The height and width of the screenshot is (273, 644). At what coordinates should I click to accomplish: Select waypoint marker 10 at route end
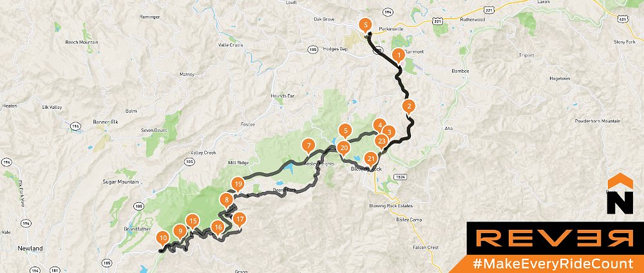click(163, 239)
